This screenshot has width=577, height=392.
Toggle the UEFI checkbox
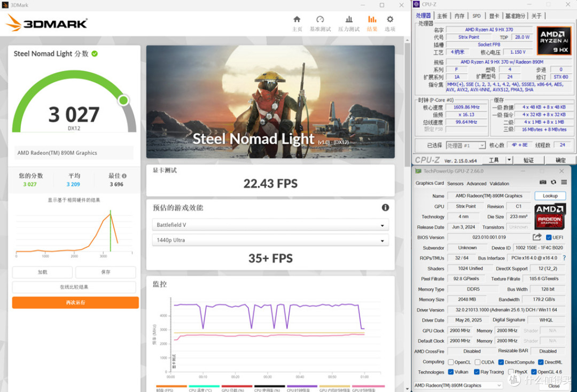(x=549, y=238)
